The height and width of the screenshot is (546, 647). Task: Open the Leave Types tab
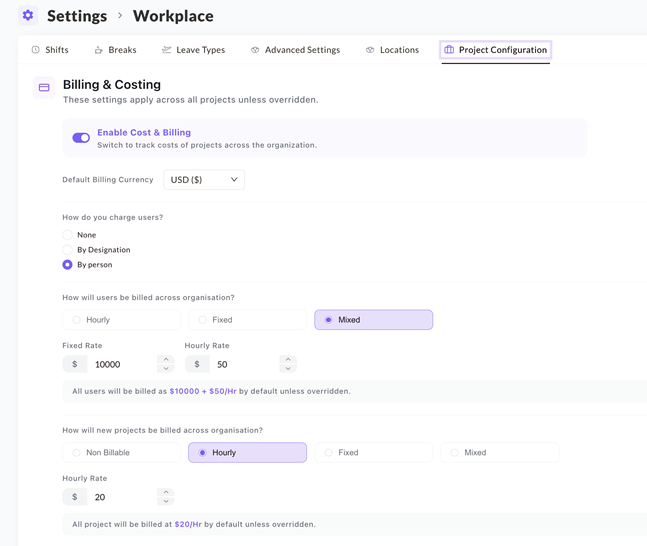click(194, 50)
